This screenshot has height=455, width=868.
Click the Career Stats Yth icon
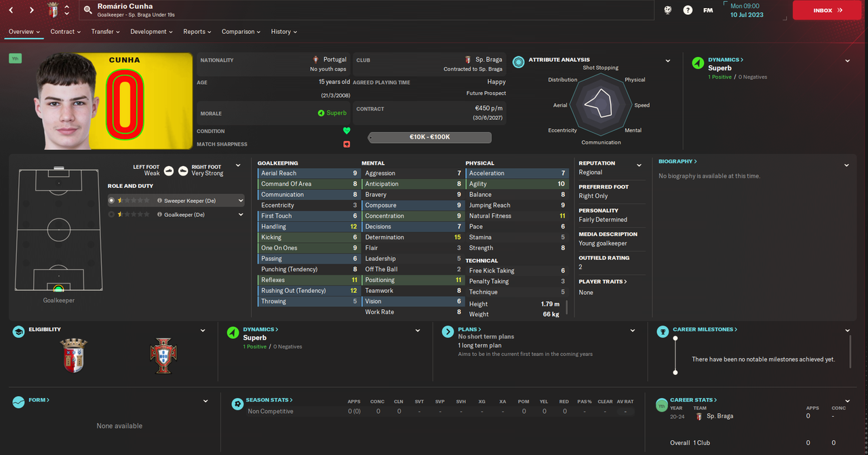661,405
